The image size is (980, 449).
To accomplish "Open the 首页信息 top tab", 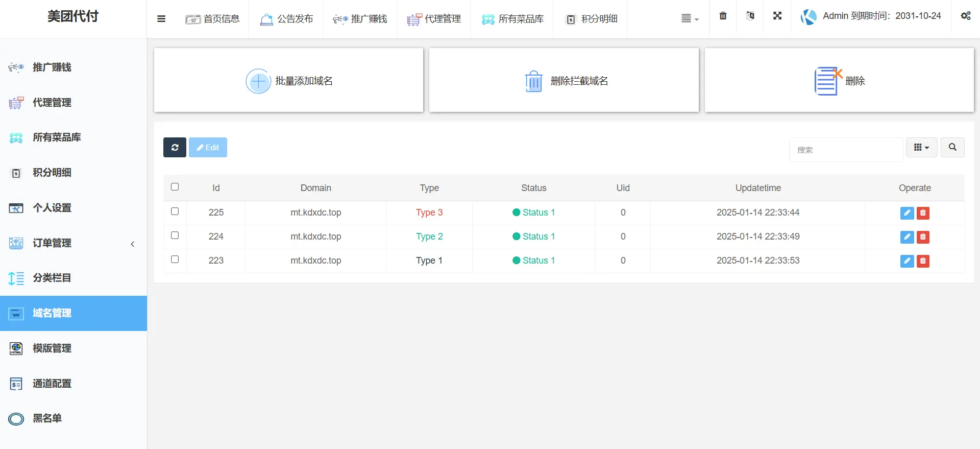I will [212, 19].
